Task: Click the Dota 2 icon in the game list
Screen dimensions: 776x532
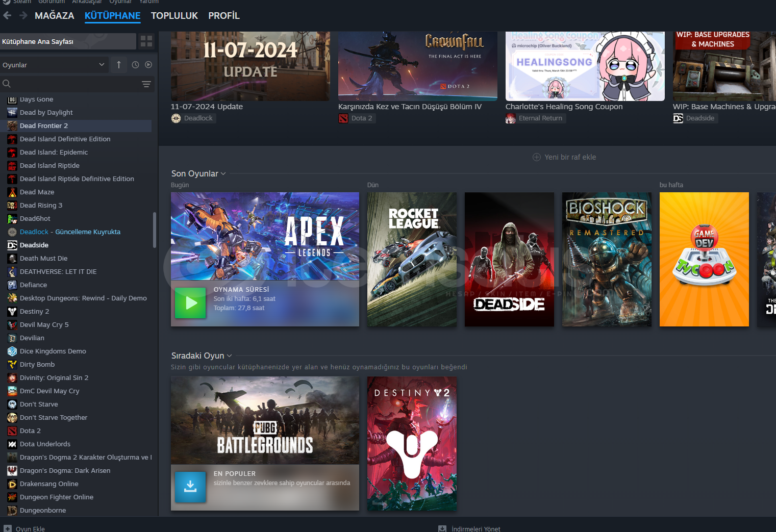Action: pos(12,431)
